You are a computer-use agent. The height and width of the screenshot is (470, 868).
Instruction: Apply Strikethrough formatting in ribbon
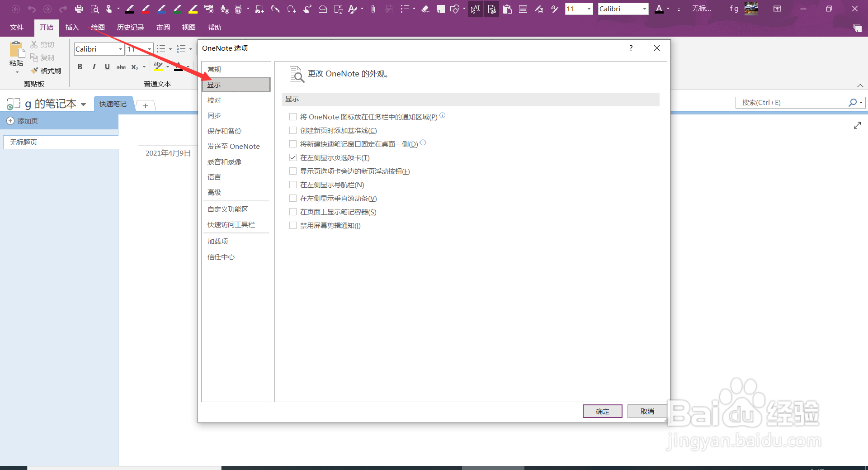(x=121, y=67)
